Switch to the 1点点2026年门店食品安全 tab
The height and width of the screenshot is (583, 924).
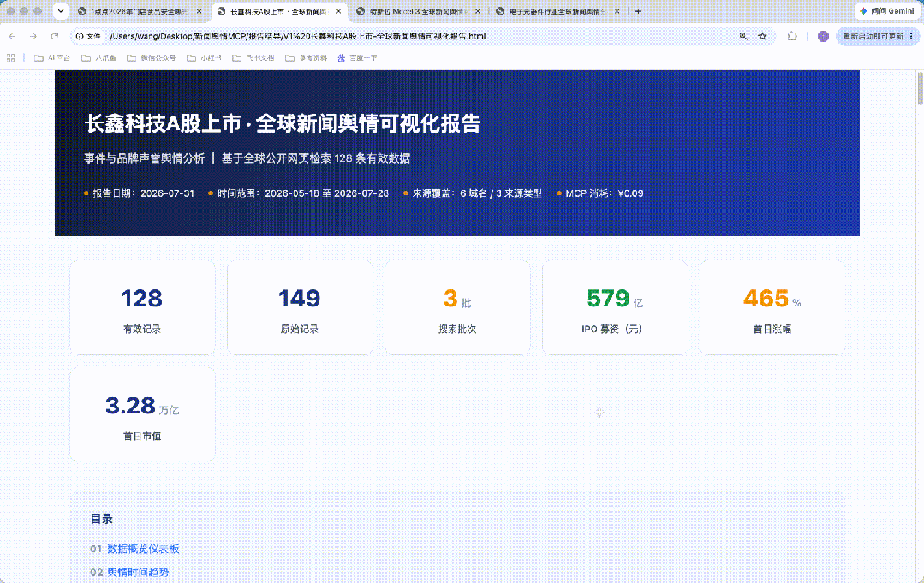click(x=139, y=11)
